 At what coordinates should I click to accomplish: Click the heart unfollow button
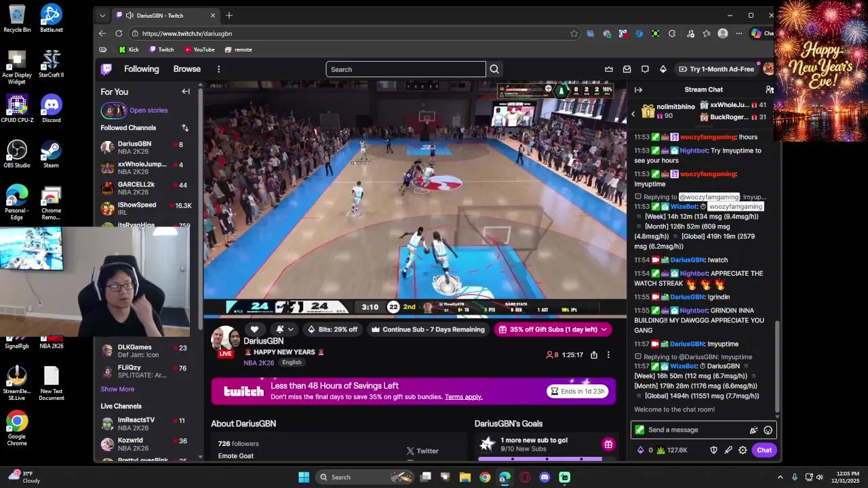pos(254,329)
